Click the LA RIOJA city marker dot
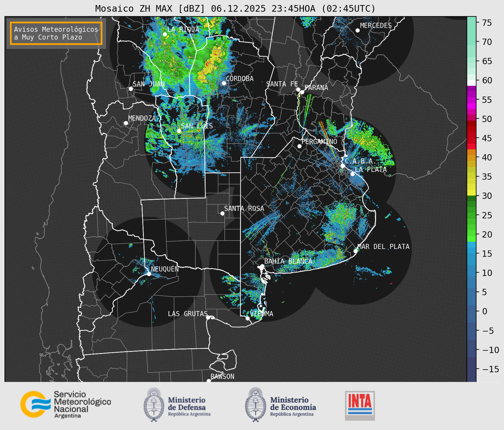 pyautogui.click(x=165, y=34)
